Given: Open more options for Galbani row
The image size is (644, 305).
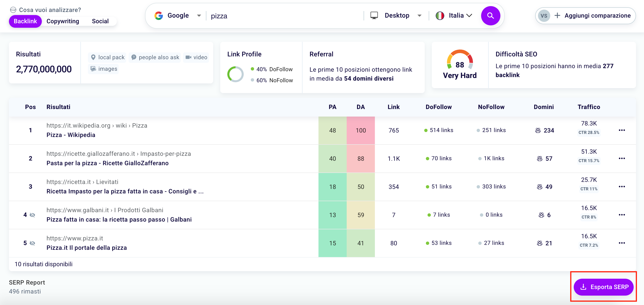Looking at the screenshot, I should 621,215.
